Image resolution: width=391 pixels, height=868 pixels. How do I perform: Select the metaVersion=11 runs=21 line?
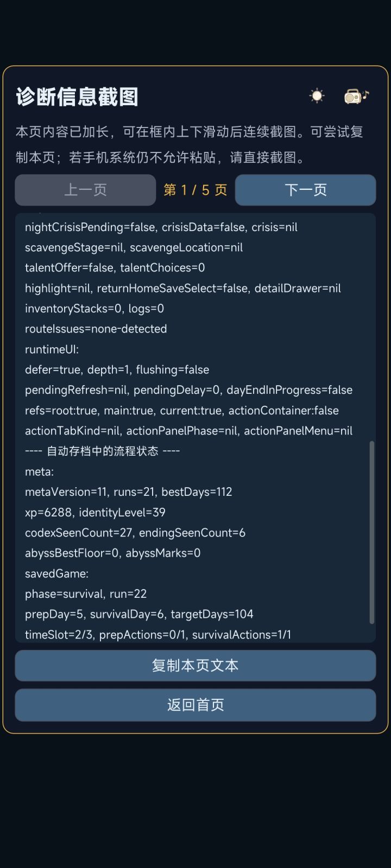click(x=129, y=492)
